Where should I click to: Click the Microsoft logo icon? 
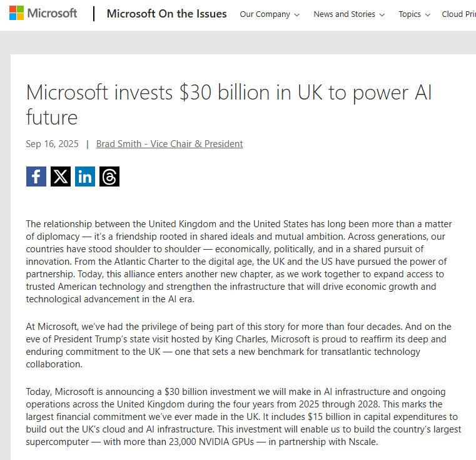click(x=16, y=13)
